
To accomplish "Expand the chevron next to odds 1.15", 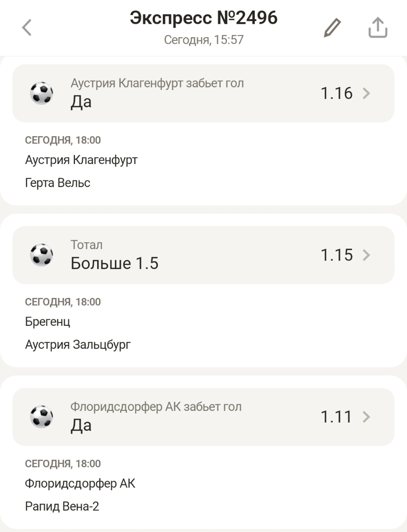I will point(366,255).
